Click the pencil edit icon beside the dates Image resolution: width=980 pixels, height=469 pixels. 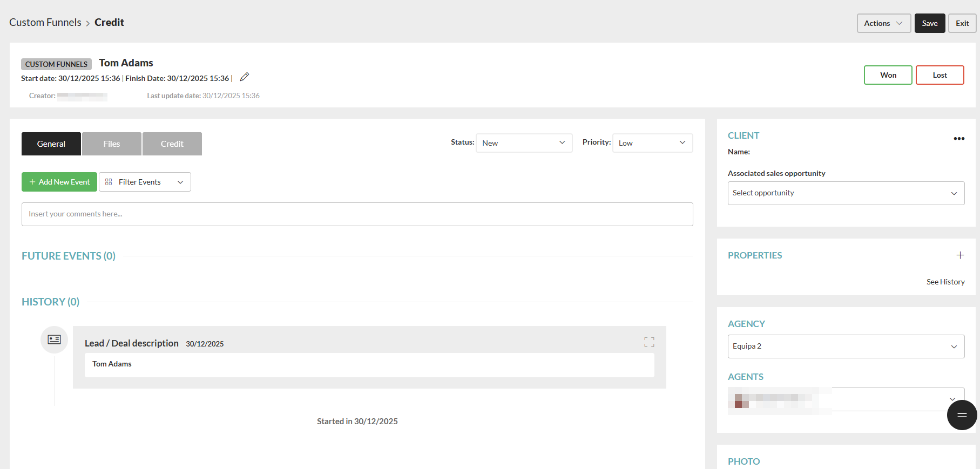click(x=245, y=77)
